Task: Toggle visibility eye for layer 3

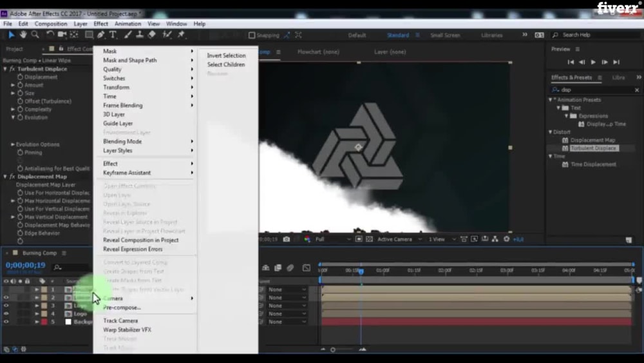Action: [x=6, y=306]
